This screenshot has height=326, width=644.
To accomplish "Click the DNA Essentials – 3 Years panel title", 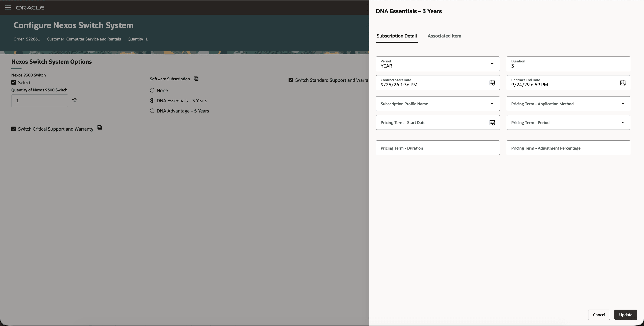I will point(409,11).
